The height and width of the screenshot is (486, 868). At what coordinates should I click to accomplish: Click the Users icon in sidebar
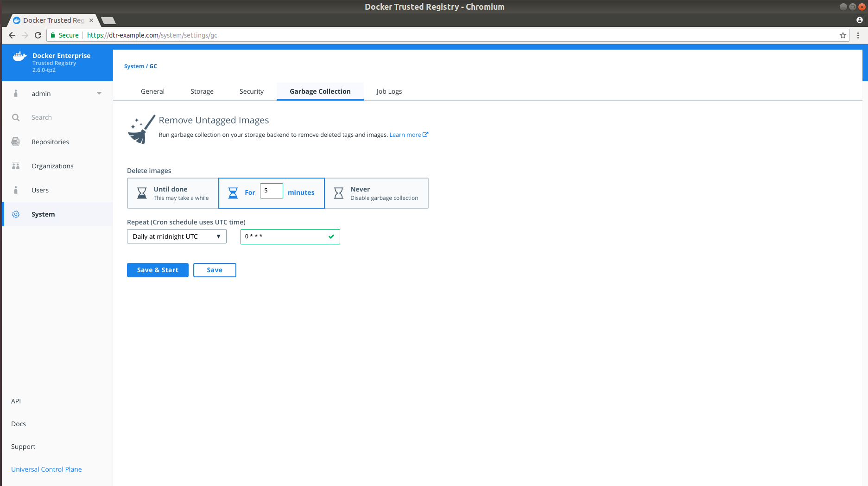pyautogui.click(x=16, y=190)
